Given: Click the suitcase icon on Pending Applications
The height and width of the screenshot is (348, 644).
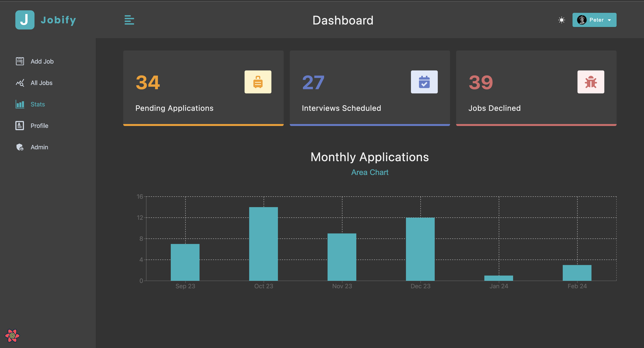Looking at the screenshot, I should [258, 82].
